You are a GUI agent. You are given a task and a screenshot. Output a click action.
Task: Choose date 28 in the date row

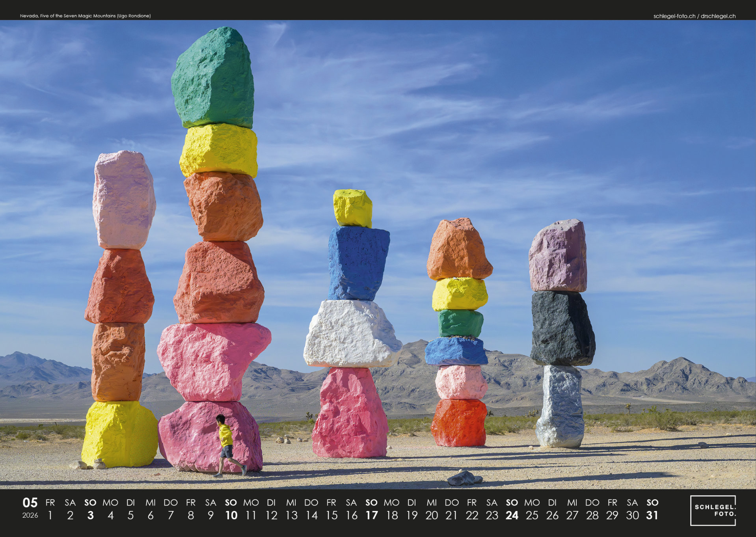point(592,515)
